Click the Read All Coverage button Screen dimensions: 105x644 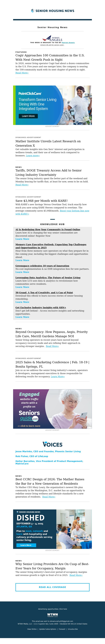point(52,587)
